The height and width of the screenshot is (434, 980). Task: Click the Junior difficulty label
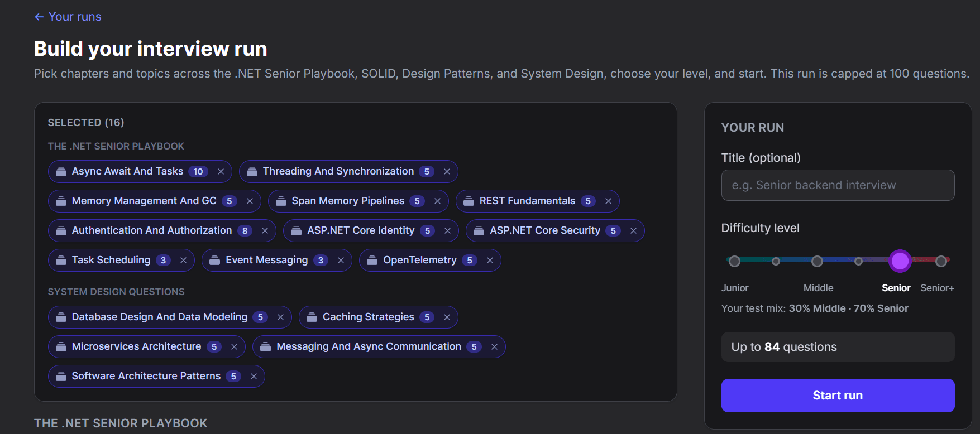[735, 288]
